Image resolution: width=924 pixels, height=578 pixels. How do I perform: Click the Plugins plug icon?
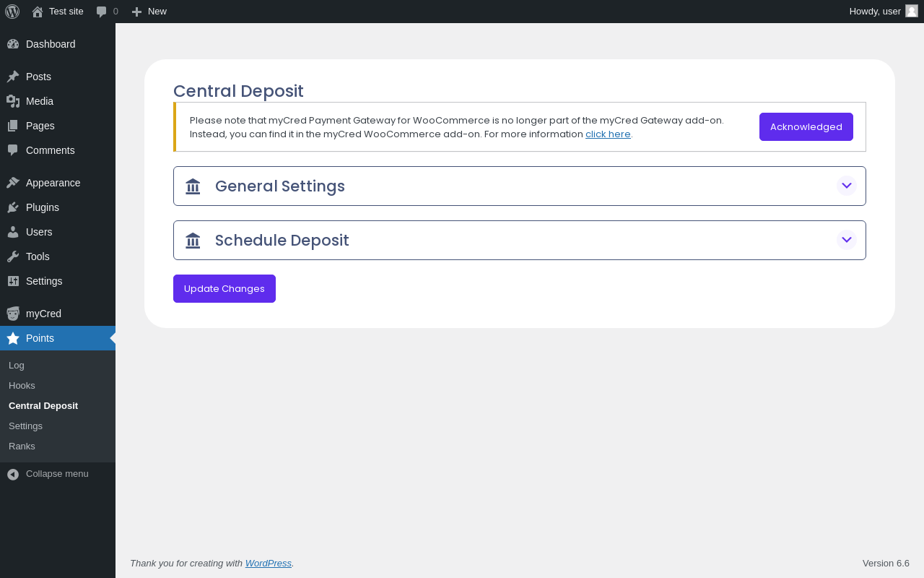(x=13, y=207)
